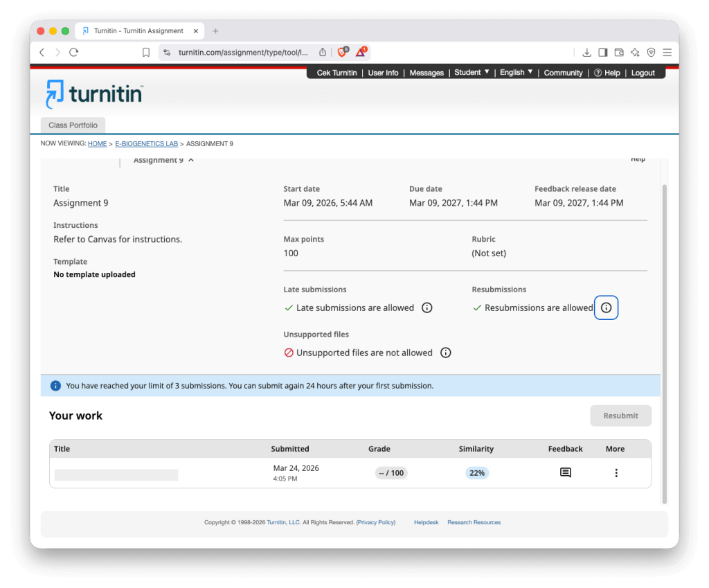Open the English language dropdown
This screenshot has height=588, width=709.
tap(516, 72)
